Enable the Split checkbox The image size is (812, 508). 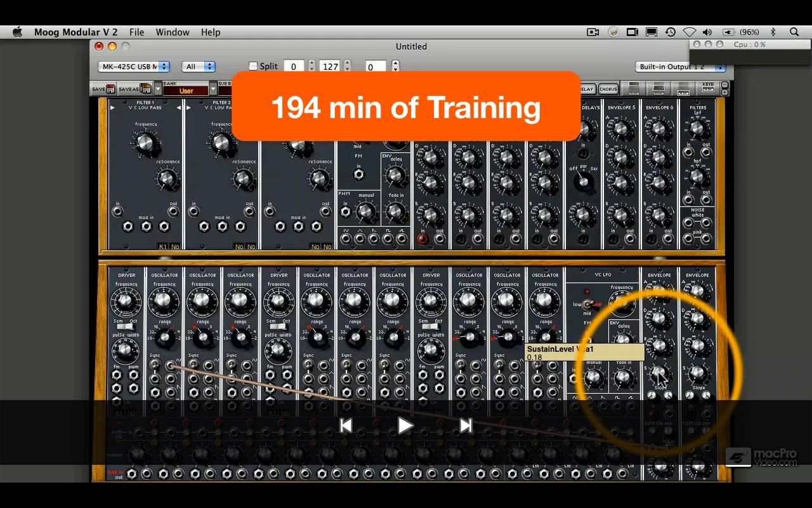(253, 66)
